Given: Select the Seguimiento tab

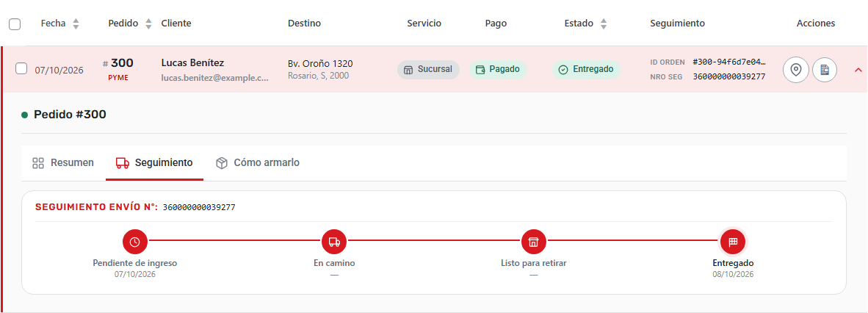Looking at the screenshot, I should point(154,163).
